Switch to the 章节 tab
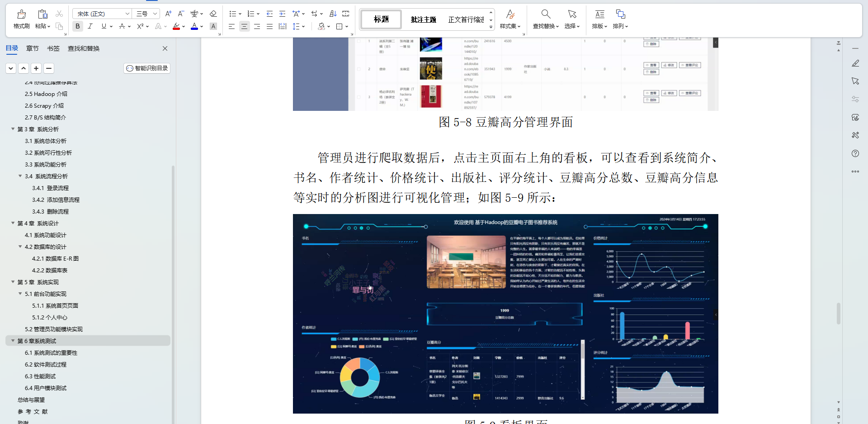 pos(33,48)
